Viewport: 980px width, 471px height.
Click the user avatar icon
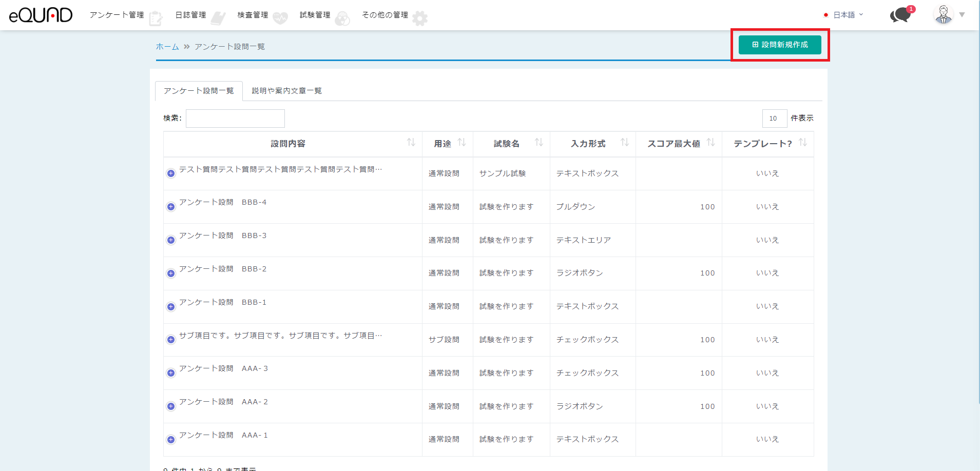(x=943, y=15)
